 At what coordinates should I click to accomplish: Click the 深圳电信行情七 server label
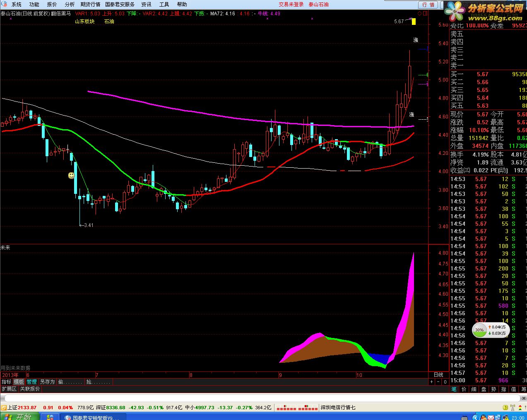pyautogui.click(x=338, y=408)
